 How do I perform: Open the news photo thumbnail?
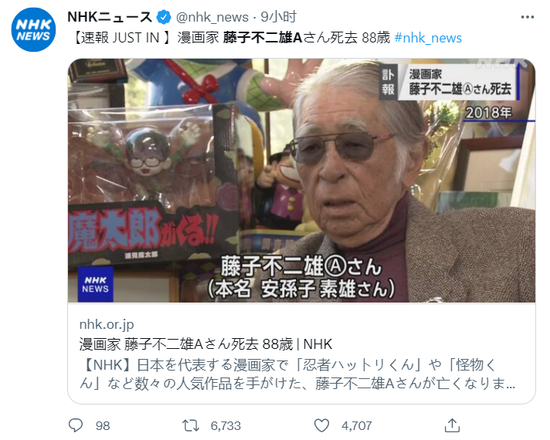pyautogui.click(x=301, y=180)
